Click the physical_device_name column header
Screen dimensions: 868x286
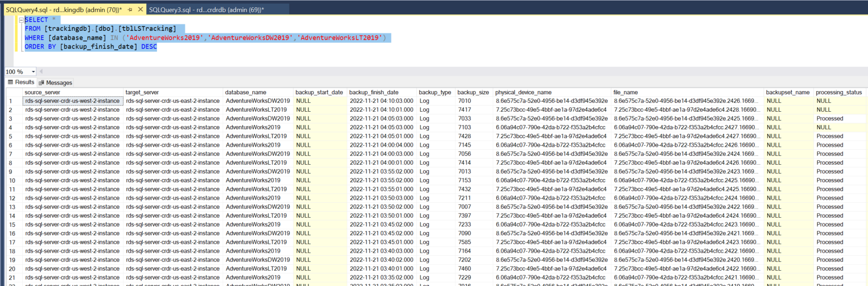552,92
